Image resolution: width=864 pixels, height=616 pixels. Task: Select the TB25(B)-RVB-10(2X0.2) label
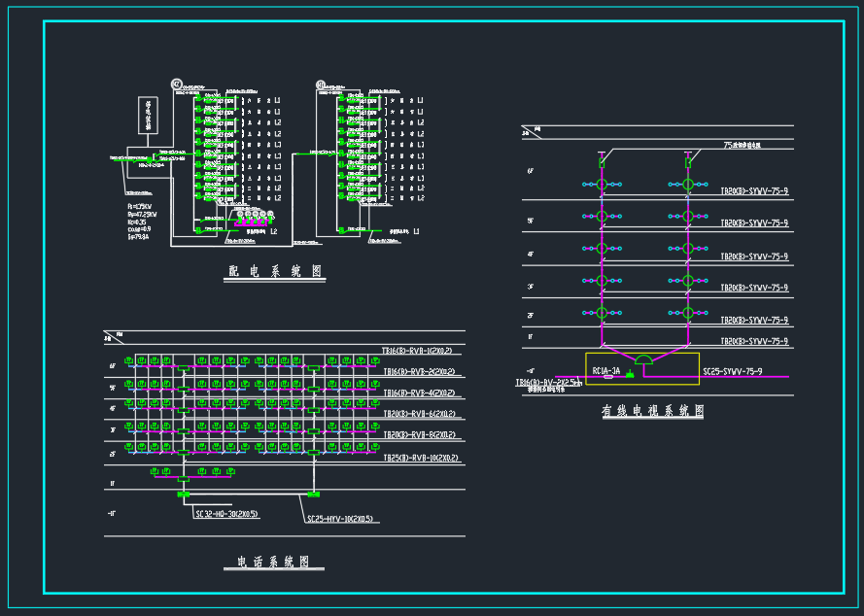tap(420, 458)
